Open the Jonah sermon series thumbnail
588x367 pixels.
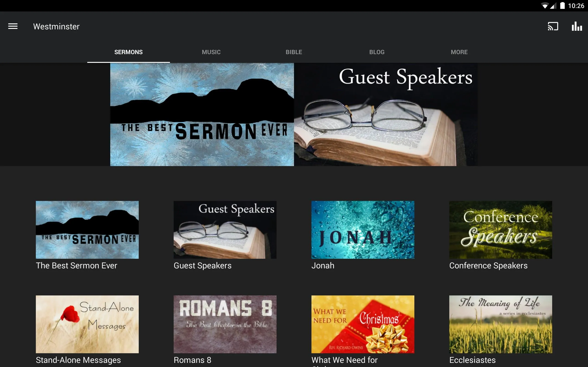click(x=363, y=230)
